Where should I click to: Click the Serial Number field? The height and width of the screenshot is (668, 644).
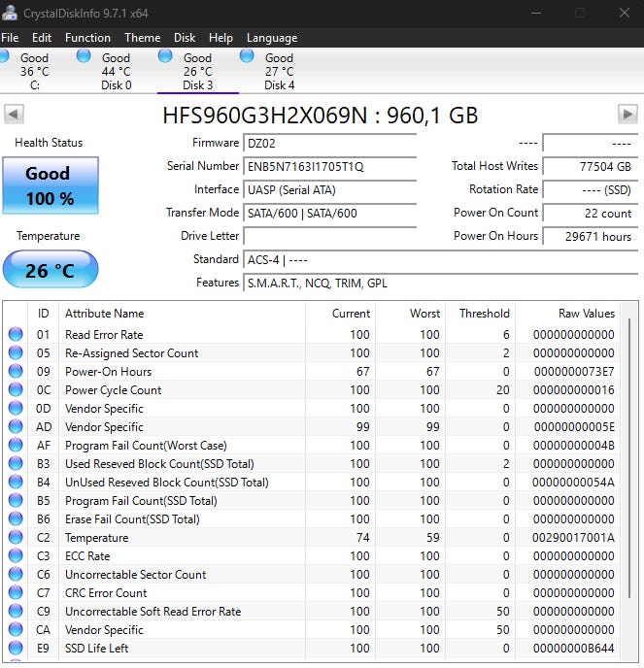tap(329, 167)
